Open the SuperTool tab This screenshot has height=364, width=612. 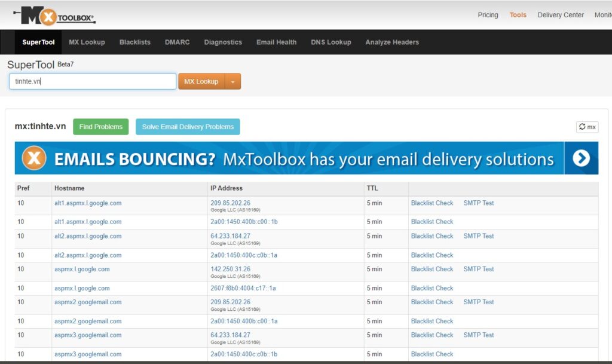38,42
